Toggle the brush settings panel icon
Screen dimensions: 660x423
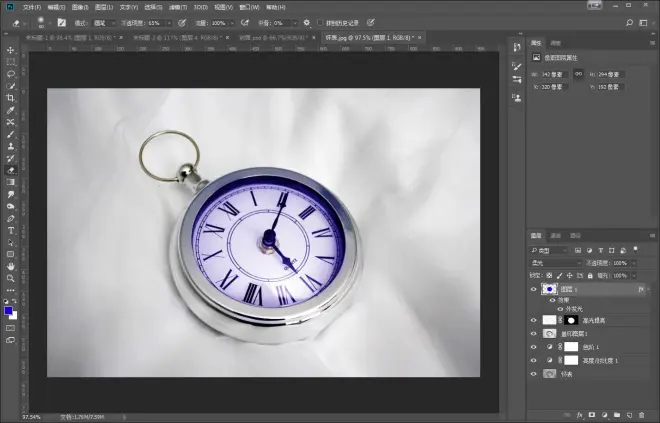coord(62,23)
